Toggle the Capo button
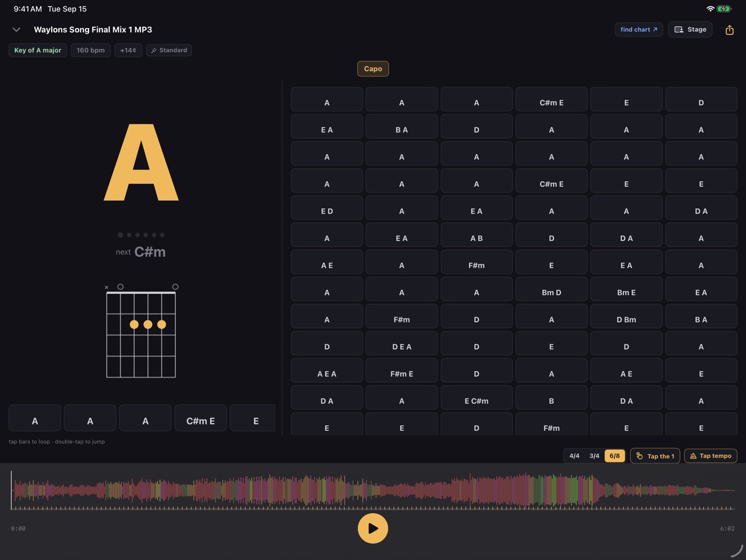This screenshot has width=746, height=560. 373,69
